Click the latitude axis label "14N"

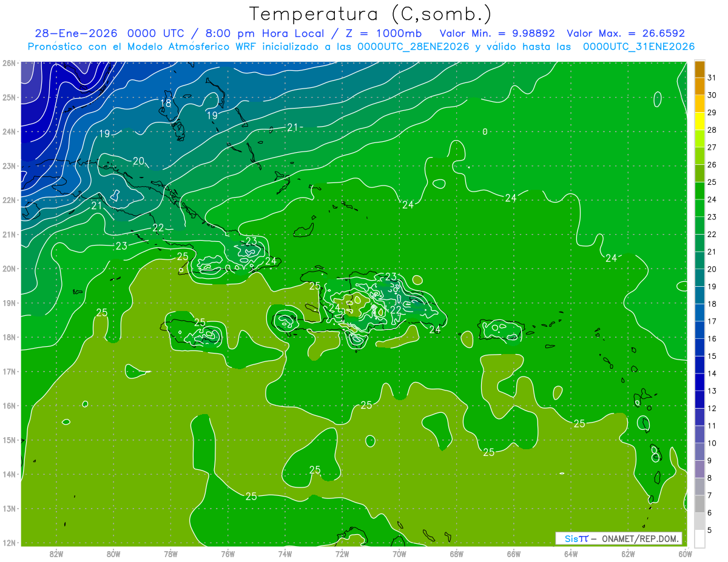click(8, 474)
